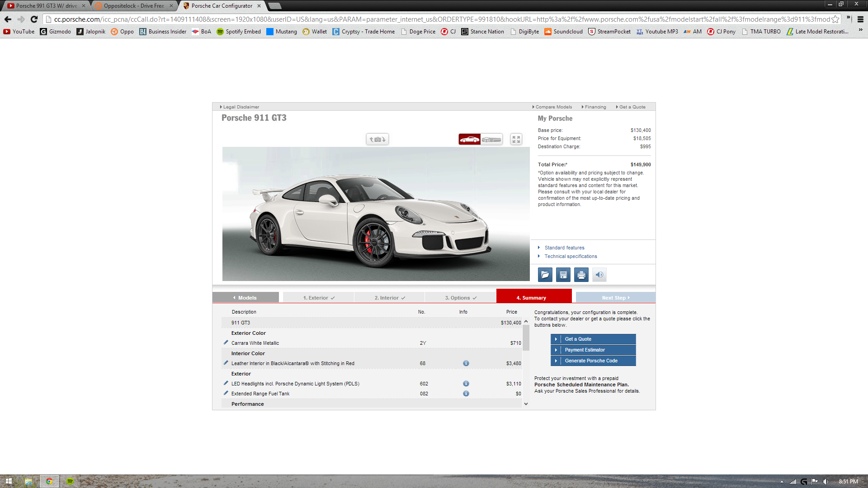Screen dimensions: 868x488
Task: Click the browser address bar
Action: tap(441, 19)
